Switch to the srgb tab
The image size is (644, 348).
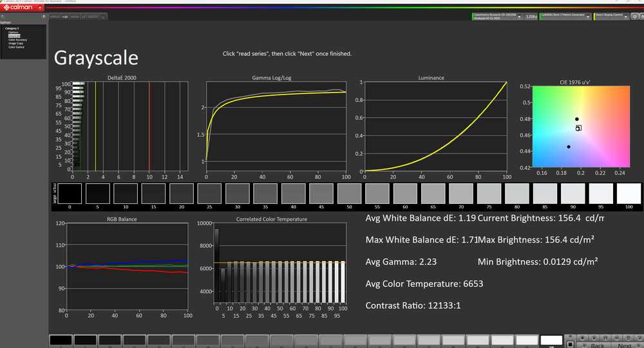coord(65,17)
